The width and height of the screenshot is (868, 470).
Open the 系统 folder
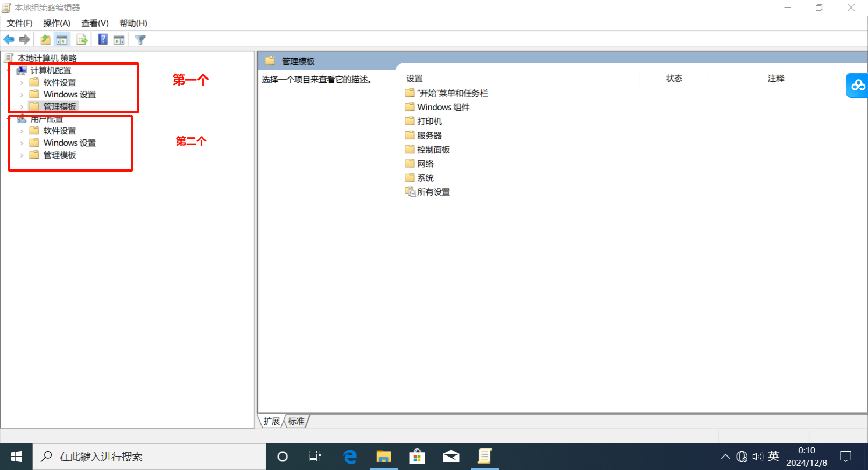click(x=420, y=177)
